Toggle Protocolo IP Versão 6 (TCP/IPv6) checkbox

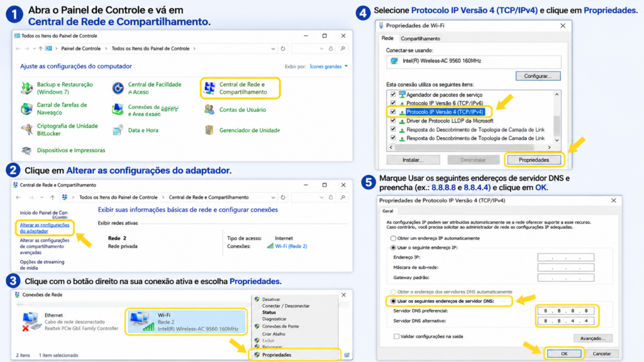(393, 103)
